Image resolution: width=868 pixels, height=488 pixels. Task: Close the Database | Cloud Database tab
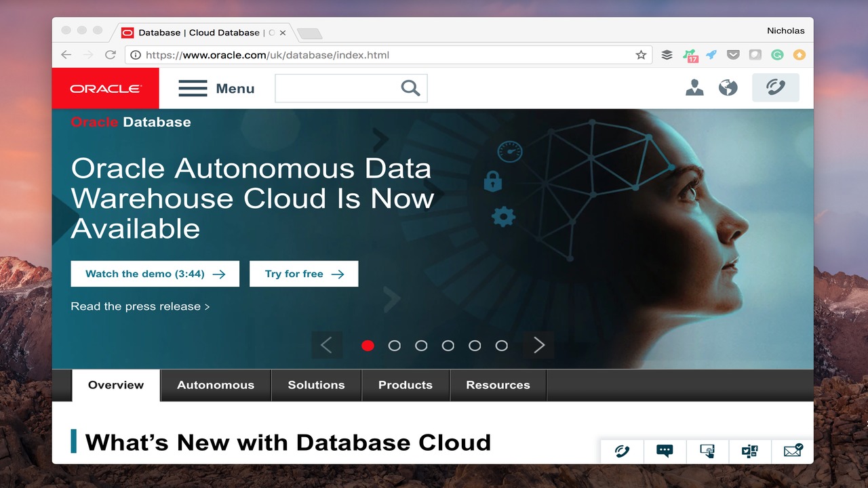283,33
